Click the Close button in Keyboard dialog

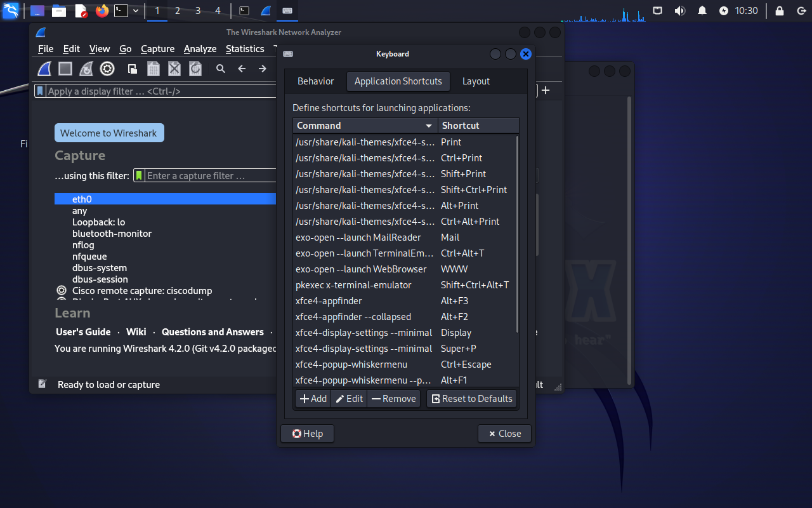click(x=504, y=434)
